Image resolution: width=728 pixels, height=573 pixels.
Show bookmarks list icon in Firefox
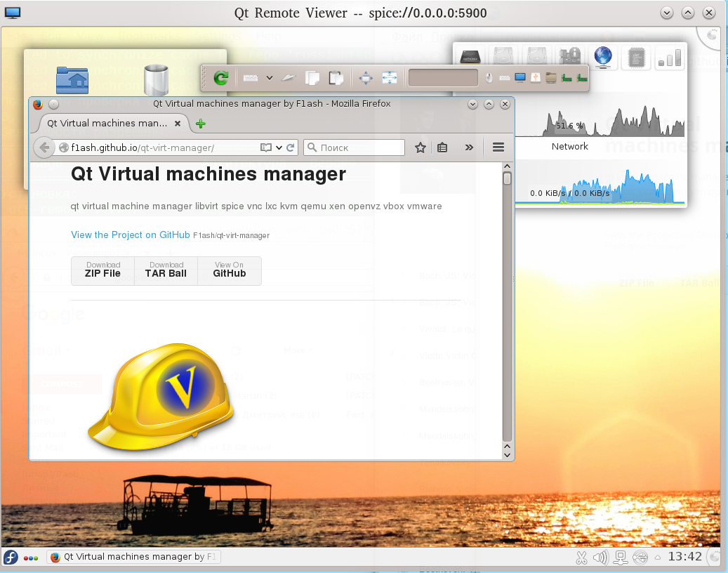442,147
